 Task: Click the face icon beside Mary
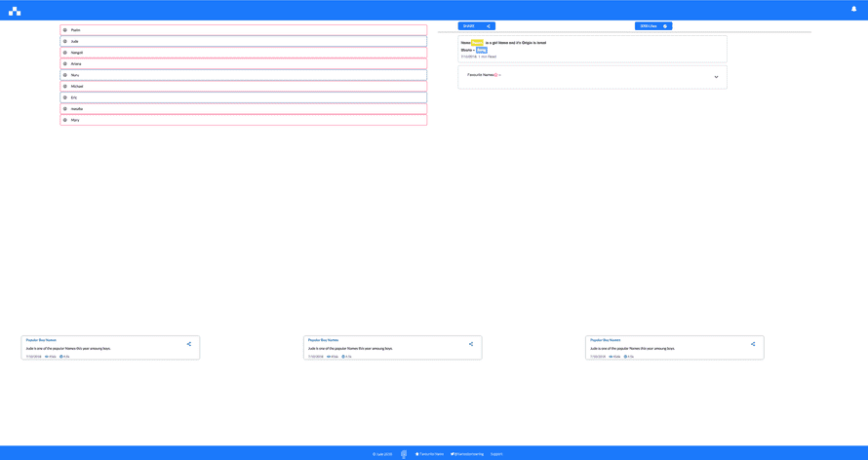[x=64, y=120]
